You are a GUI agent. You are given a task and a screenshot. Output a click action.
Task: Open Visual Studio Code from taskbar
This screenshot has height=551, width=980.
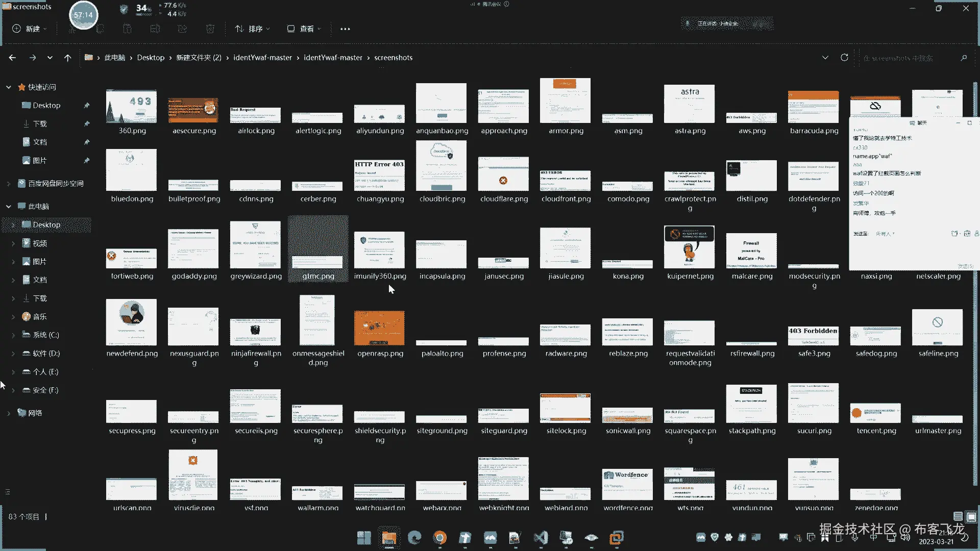click(541, 537)
